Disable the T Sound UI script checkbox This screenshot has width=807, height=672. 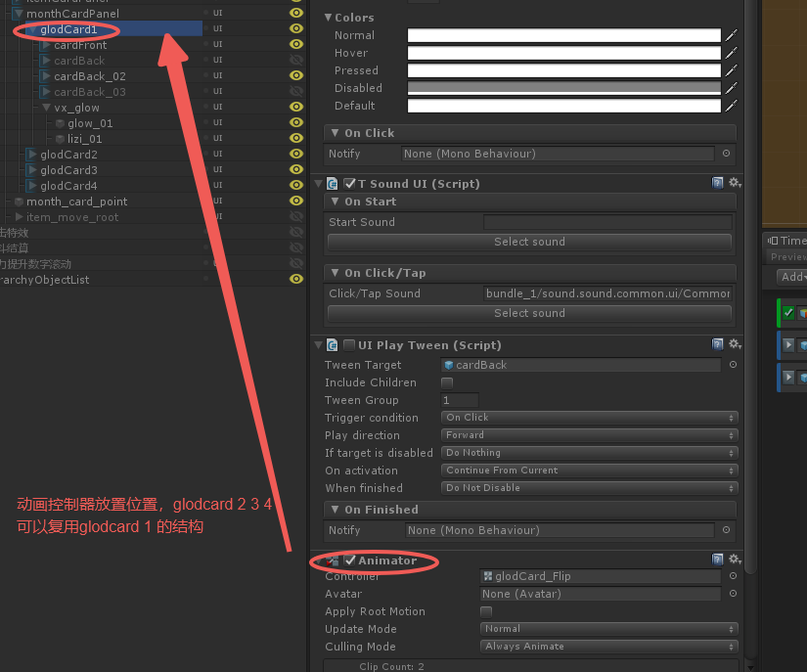pyautogui.click(x=350, y=184)
